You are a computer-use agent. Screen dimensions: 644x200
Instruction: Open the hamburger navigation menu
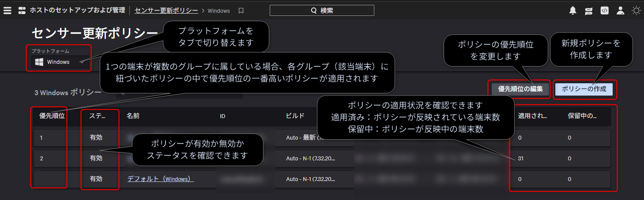coord(7,11)
